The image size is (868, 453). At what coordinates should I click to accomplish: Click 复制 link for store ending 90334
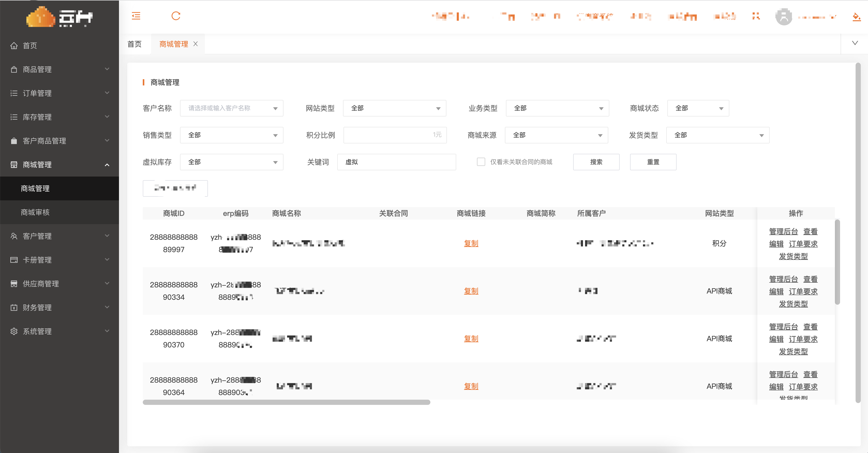click(x=471, y=291)
